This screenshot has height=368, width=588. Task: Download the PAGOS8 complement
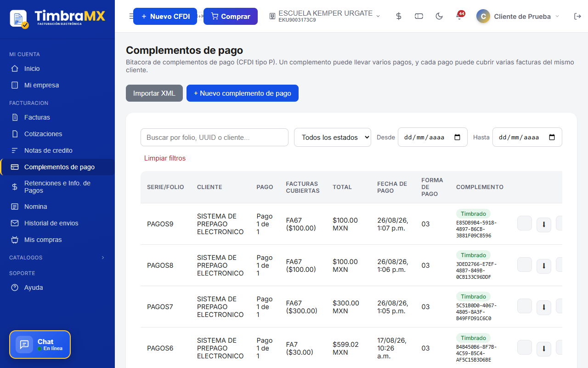544,266
